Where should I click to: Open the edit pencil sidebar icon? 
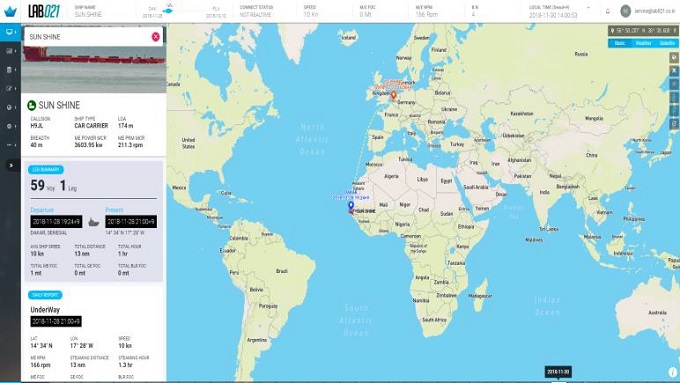coord(9,88)
